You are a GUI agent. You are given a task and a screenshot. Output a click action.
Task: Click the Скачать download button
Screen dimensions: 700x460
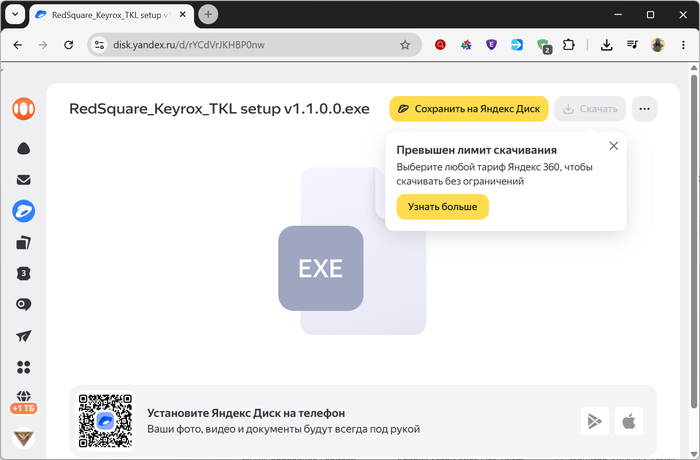coord(590,109)
